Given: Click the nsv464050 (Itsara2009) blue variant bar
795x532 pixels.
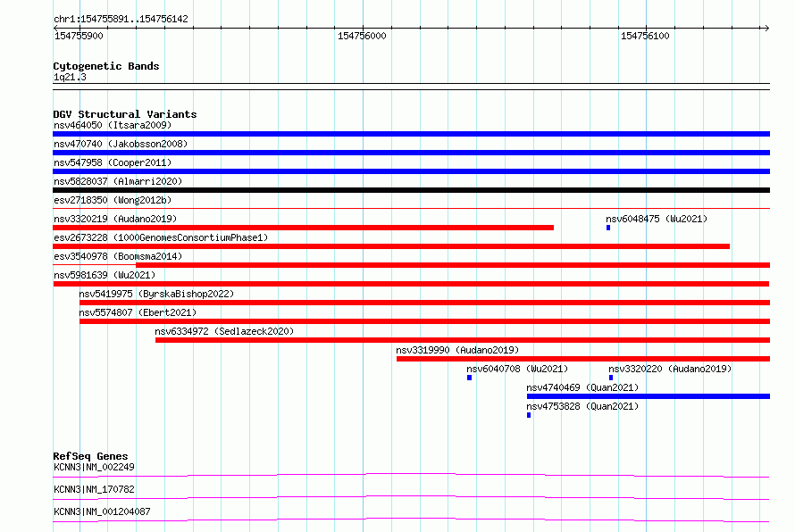Looking at the screenshot, I should (411, 134).
